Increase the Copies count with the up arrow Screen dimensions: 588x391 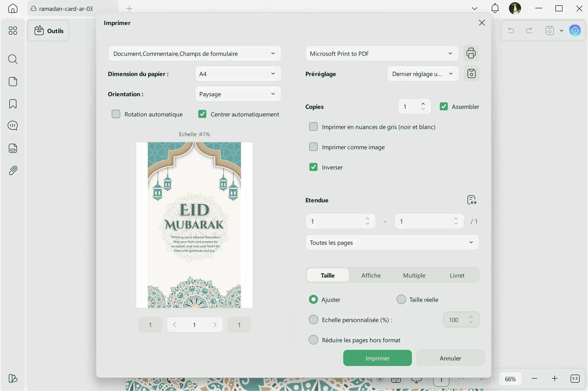pyautogui.click(x=423, y=104)
